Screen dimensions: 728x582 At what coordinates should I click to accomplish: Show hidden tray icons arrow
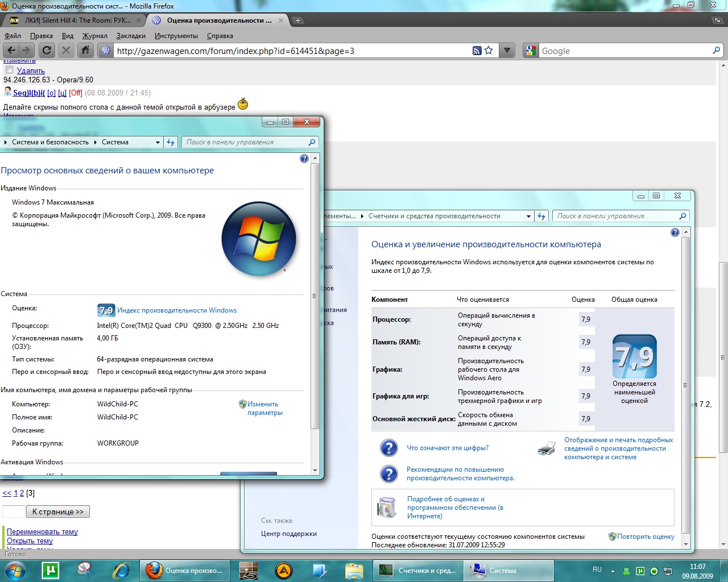click(613, 571)
